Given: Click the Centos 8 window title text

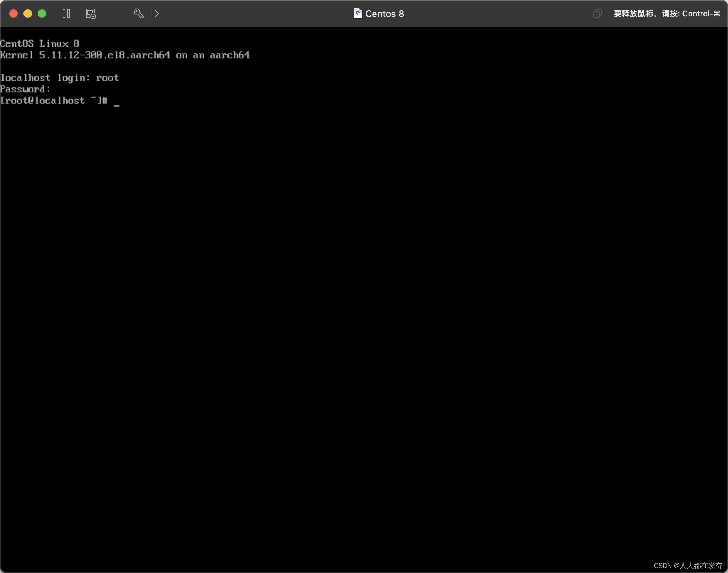Looking at the screenshot, I should coord(385,14).
